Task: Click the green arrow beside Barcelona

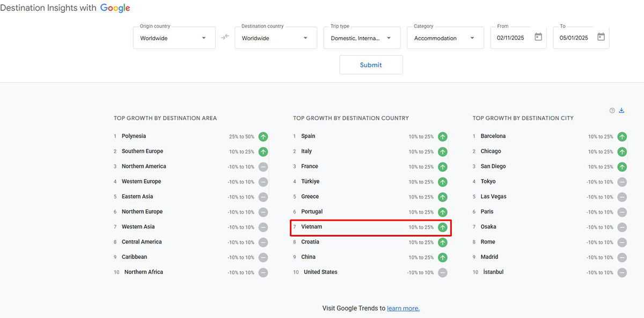Action: (x=622, y=136)
